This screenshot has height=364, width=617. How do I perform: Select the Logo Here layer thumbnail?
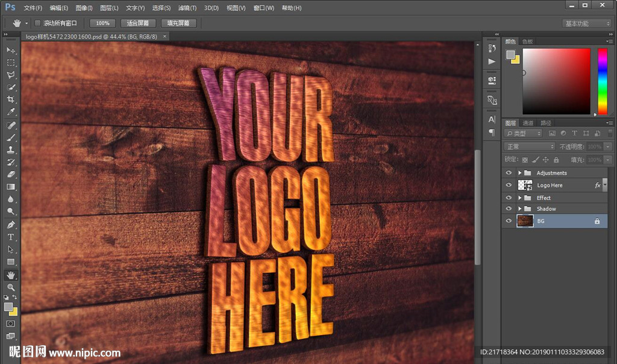tap(525, 185)
